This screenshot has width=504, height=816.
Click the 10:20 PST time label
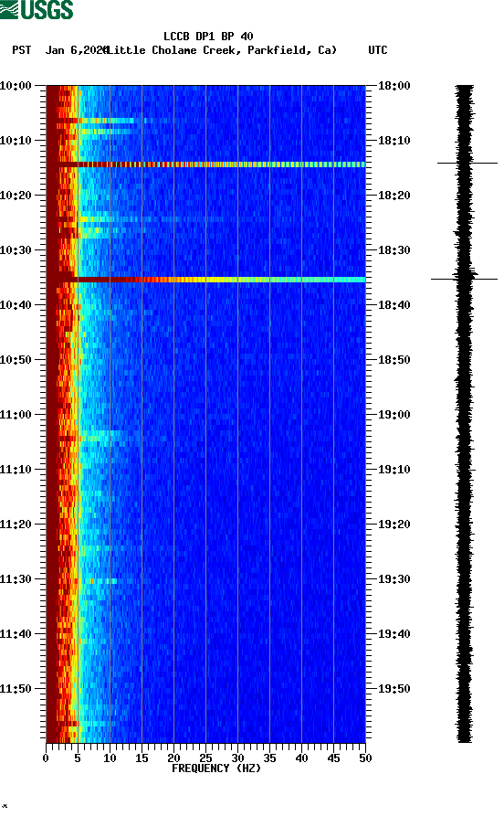point(16,196)
